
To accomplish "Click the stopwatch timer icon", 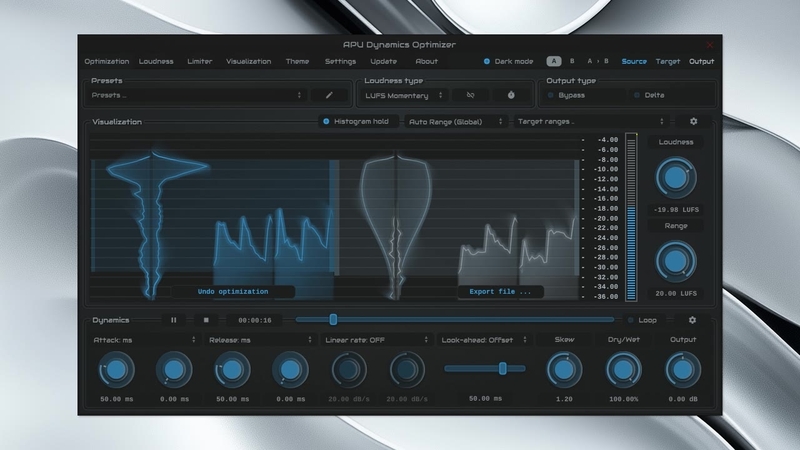I will (511, 95).
